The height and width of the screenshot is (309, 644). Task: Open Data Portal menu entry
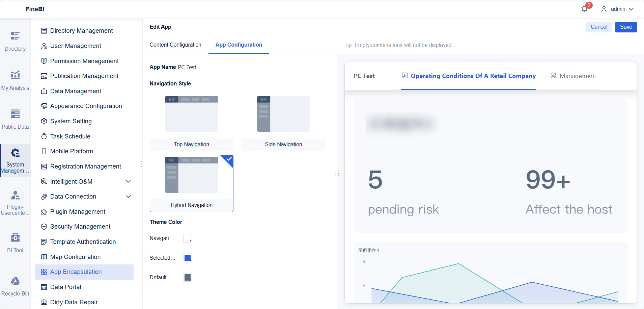coord(84,287)
